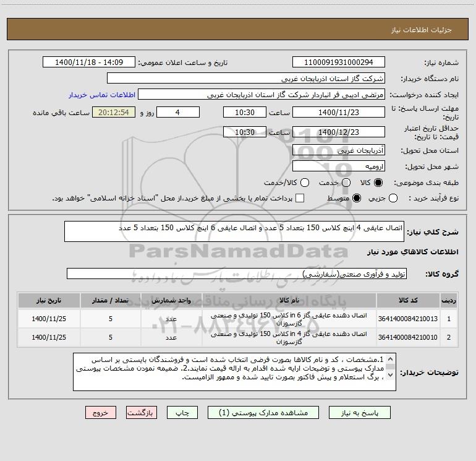Click the خروج exit button

click(101, 413)
